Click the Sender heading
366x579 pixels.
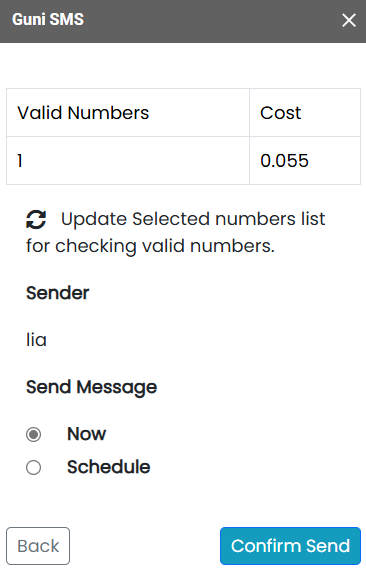pos(58,293)
